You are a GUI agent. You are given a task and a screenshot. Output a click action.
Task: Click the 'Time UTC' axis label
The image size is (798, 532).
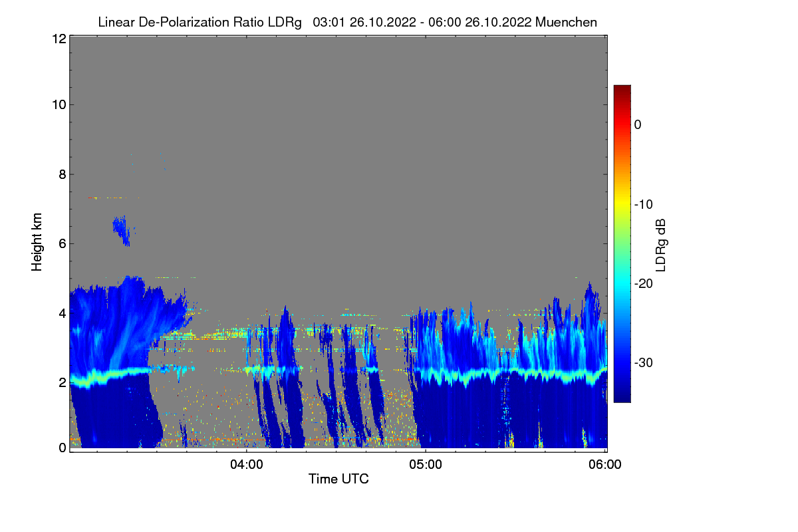[338, 478]
